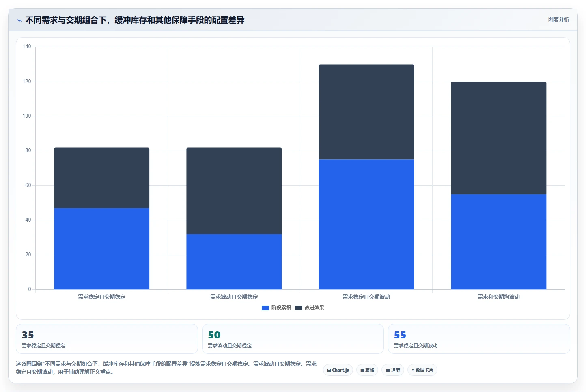The image size is (586, 392).
Task: Open the data card showing 50
Action: tap(293, 339)
